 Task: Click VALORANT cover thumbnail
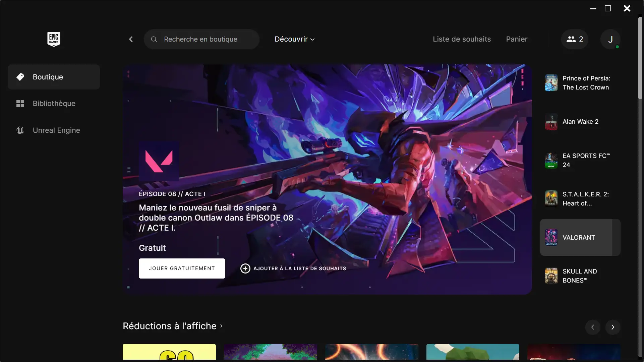(x=551, y=237)
